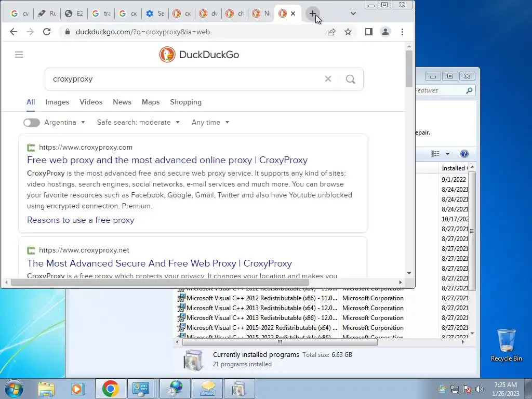
Task: Bookmark this page with the star icon
Action: 348,32
